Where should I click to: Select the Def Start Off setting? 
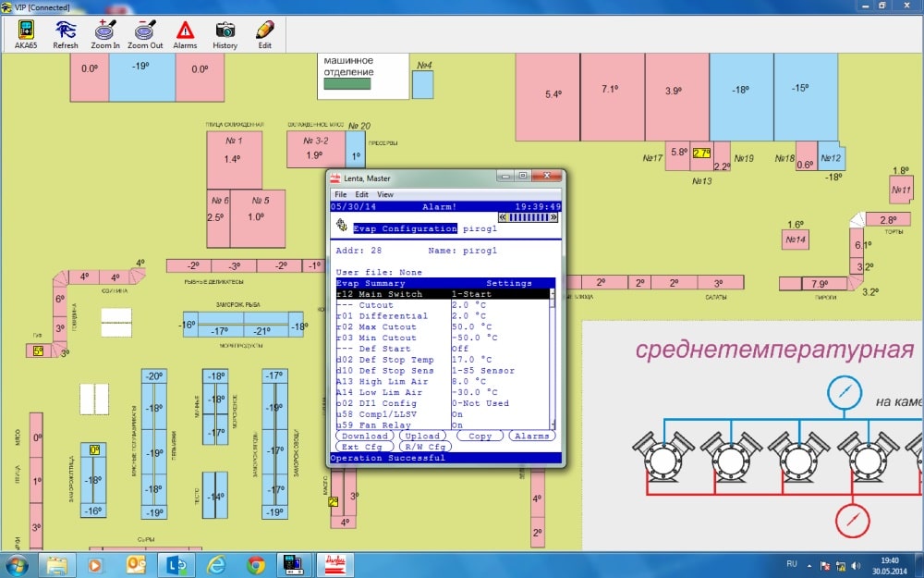tap(443, 349)
